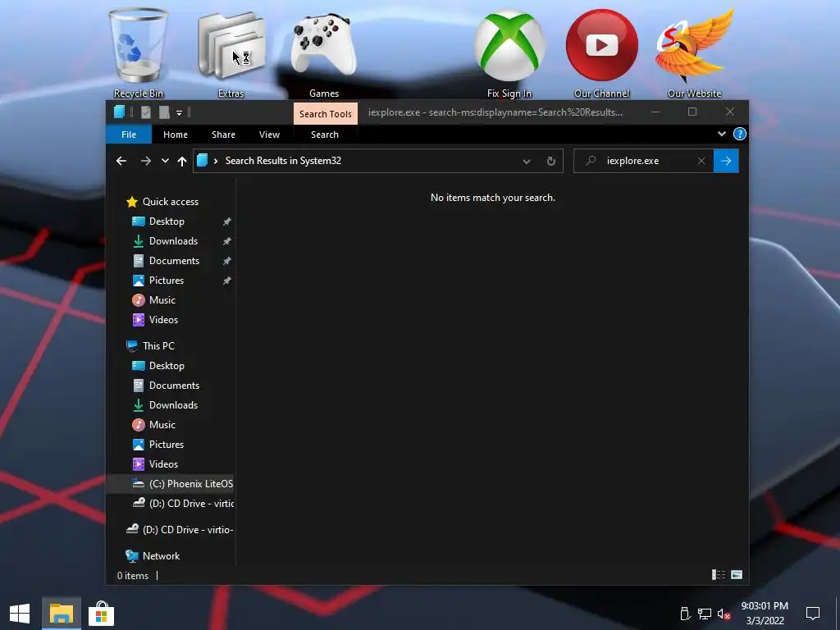Open Music under Quick access

click(162, 300)
